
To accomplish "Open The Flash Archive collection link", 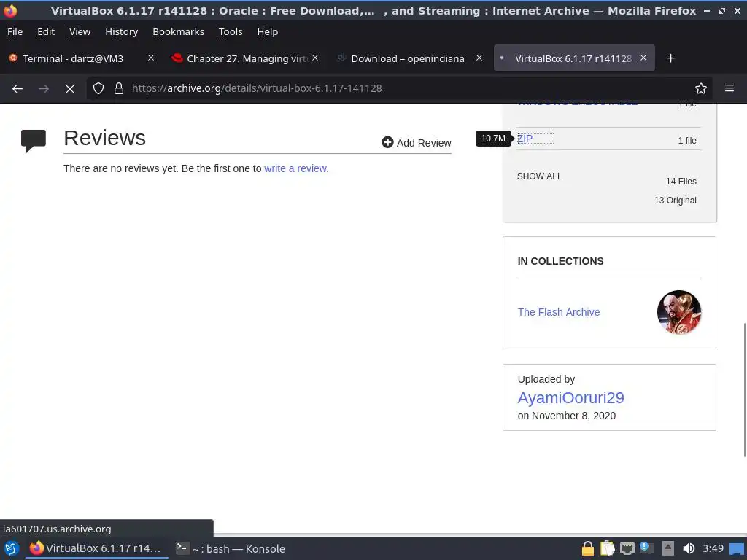I will coord(558,312).
